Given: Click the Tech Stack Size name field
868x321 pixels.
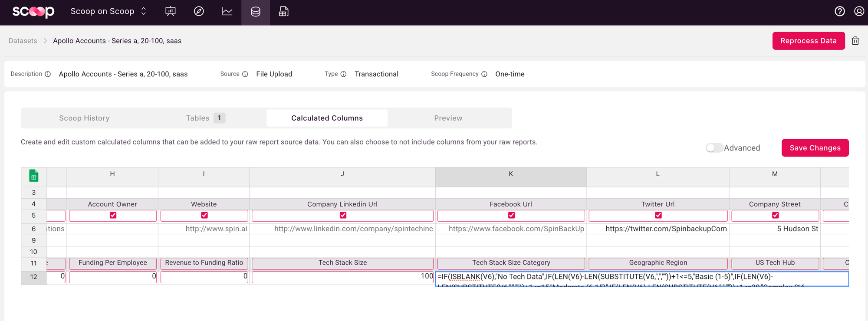Looking at the screenshot, I should tap(342, 263).
